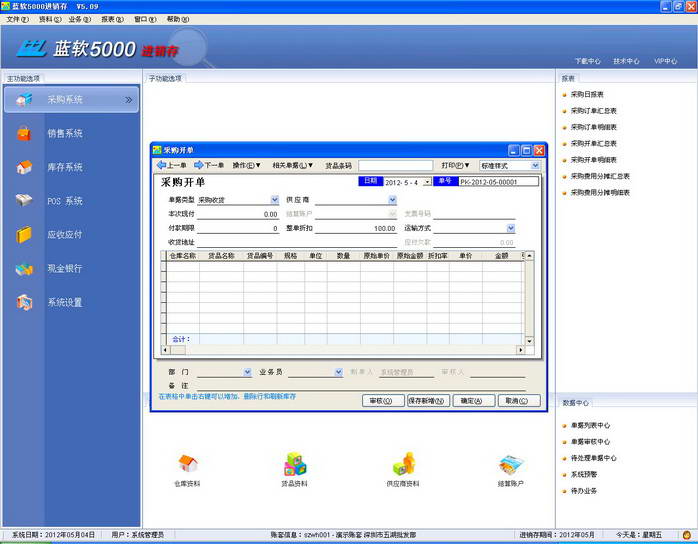Open the 现金银行 module
Viewport: 698px width, 544px height.
tap(65, 268)
